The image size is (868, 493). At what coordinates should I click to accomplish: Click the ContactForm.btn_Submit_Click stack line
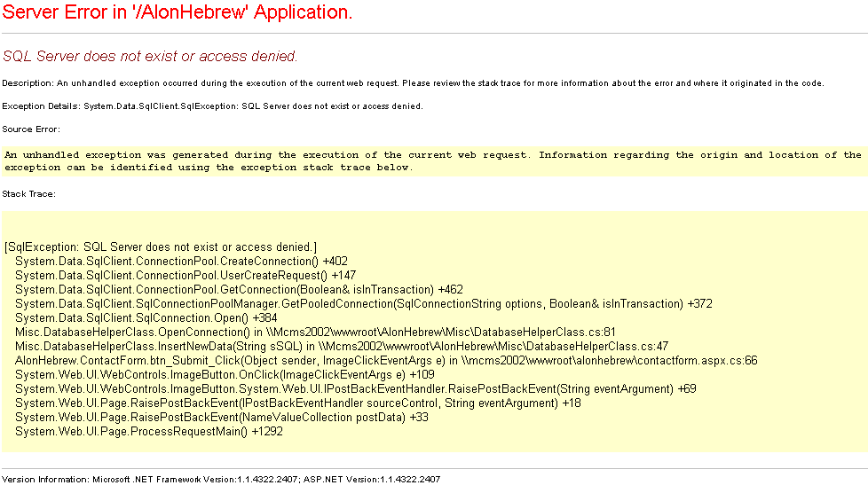pyautogui.click(x=386, y=360)
